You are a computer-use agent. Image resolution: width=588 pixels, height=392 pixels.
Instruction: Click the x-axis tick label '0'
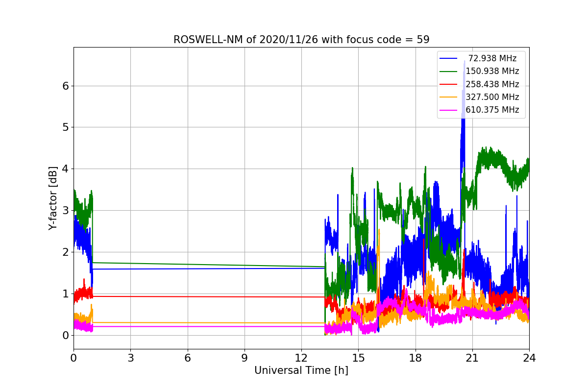[73, 358]
